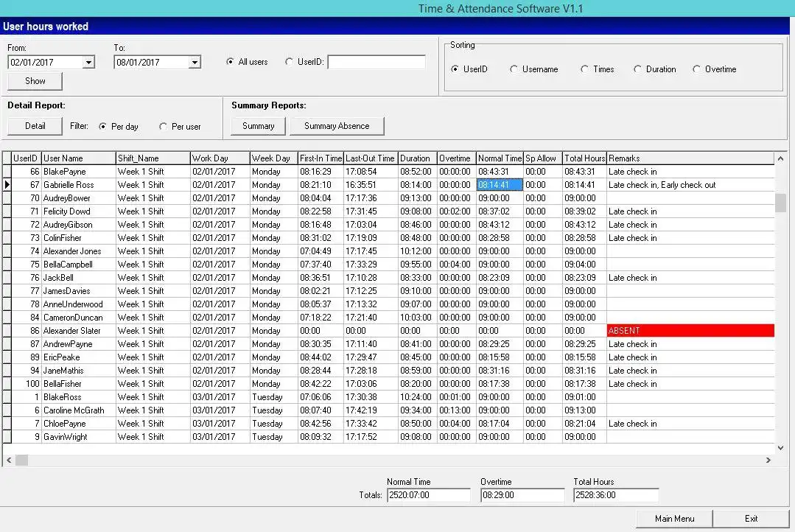Click the Show button
The image size is (795, 532).
coord(35,81)
